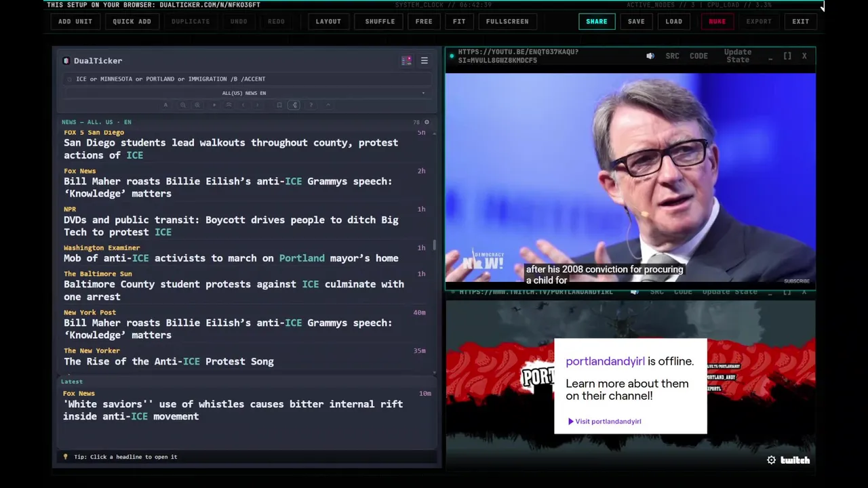Click the highlighted share/branch icon in toolbar

pyautogui.click(x=294, y=105)
